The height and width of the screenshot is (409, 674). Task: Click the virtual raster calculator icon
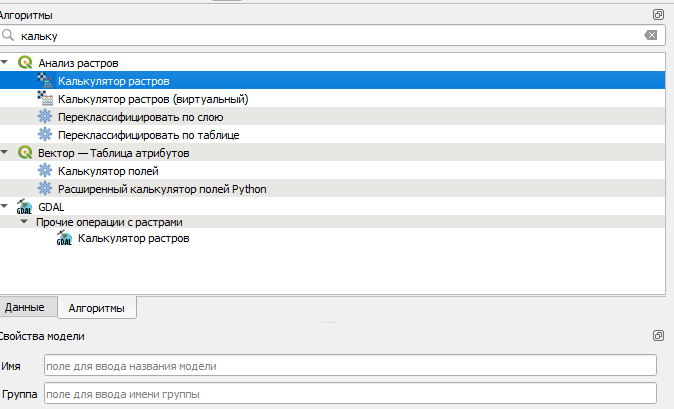(x=45, y=98)
